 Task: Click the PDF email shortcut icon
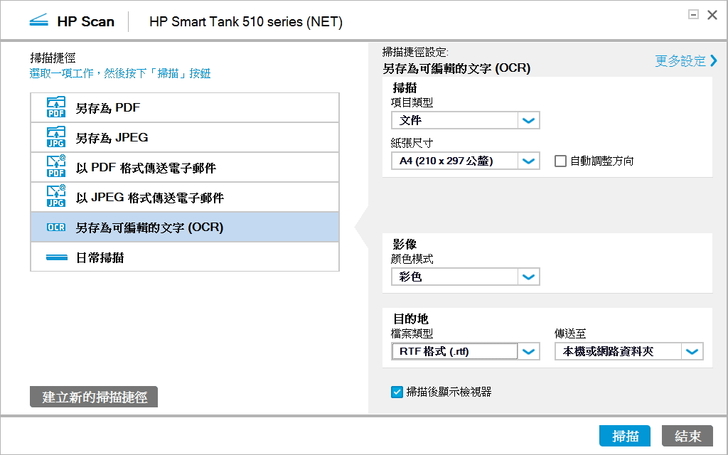(56, 167)
